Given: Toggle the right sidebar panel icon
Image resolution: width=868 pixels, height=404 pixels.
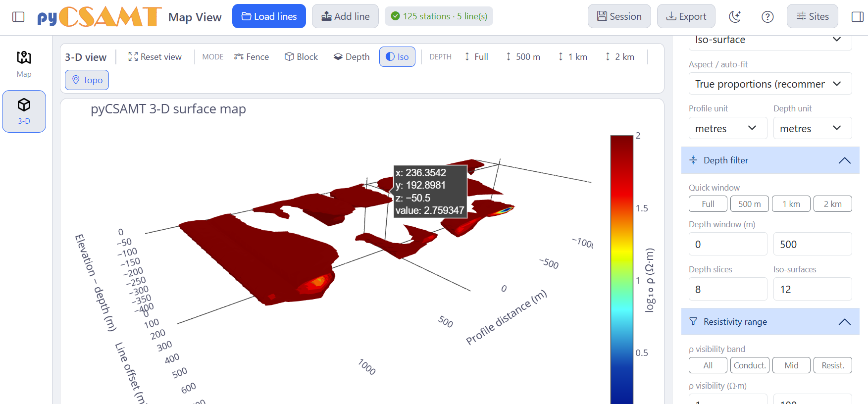Looking at the screenshot, I should tap(858, 17).
